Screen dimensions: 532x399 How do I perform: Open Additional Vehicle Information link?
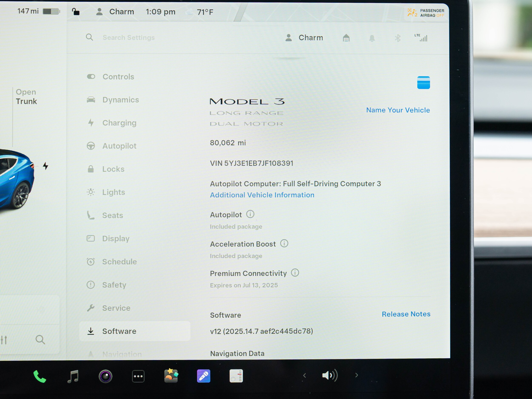pos(262,195)
